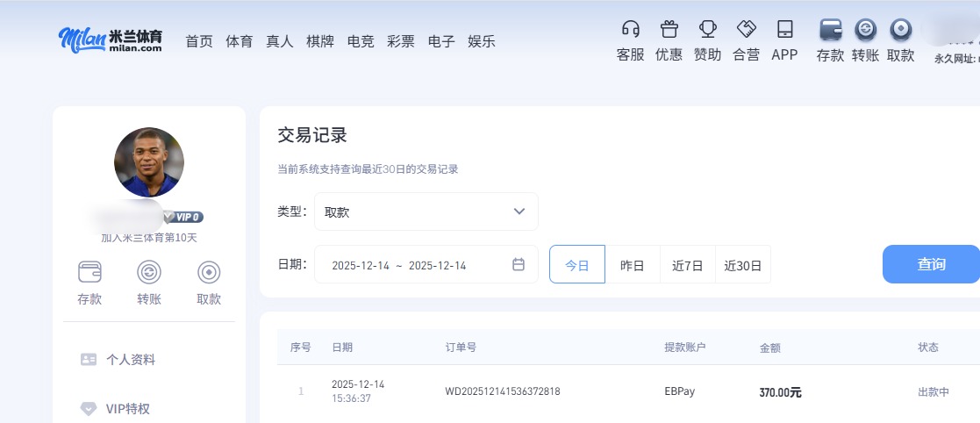Click the sidebar 存款 label
Screen dimensions: 980x423
pyautogui.click(x=89, y=299)
